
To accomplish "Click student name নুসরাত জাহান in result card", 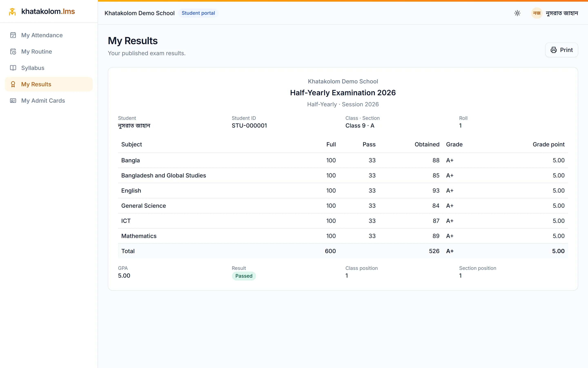I will pyautogui.click(x=134, y=126).
